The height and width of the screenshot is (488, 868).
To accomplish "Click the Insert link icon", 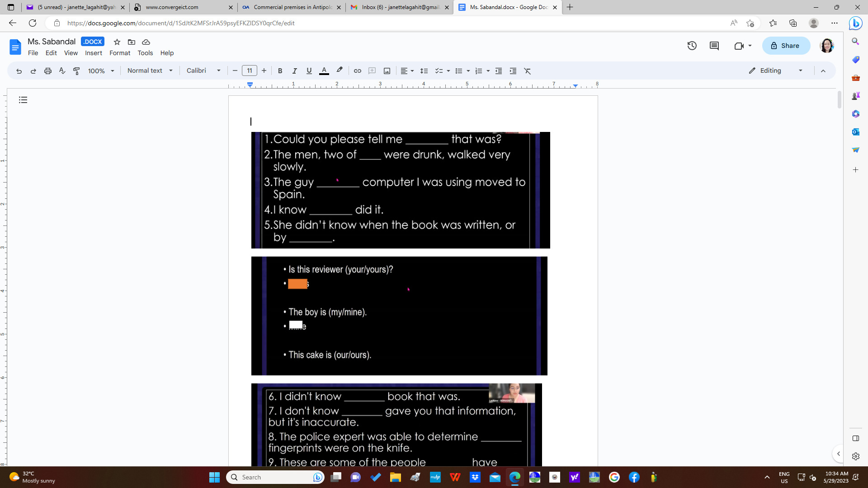I will click(357, 71).
